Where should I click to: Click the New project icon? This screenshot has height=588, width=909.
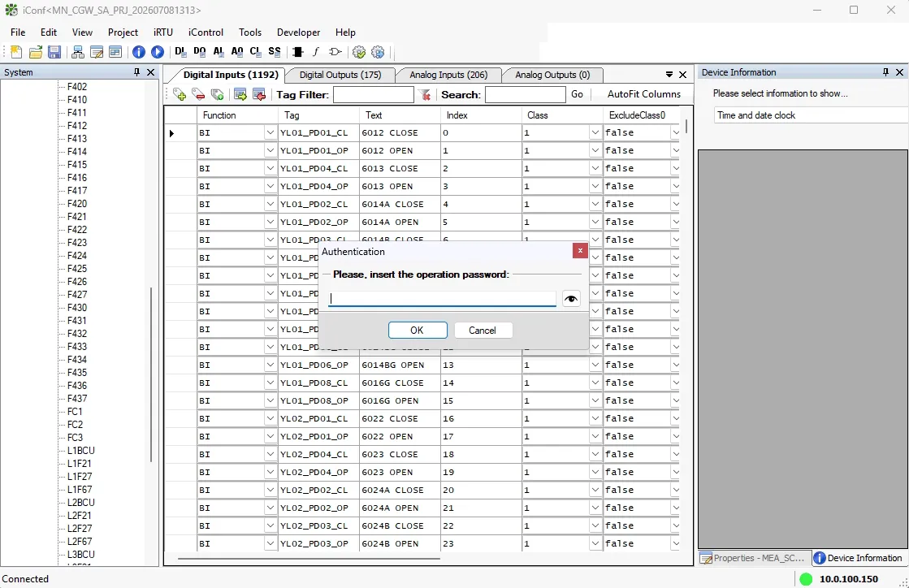(16, 52)
